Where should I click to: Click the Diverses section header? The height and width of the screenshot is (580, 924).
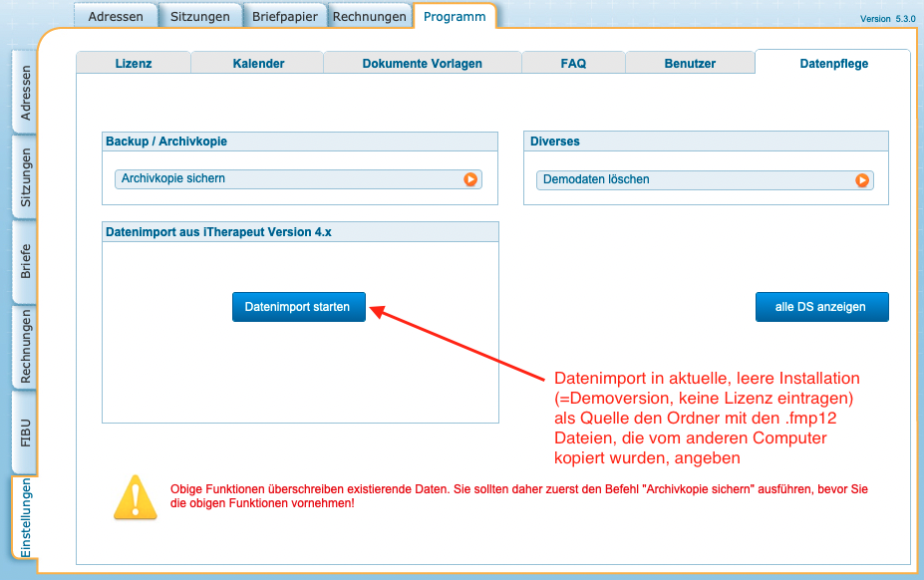(706, 142)
